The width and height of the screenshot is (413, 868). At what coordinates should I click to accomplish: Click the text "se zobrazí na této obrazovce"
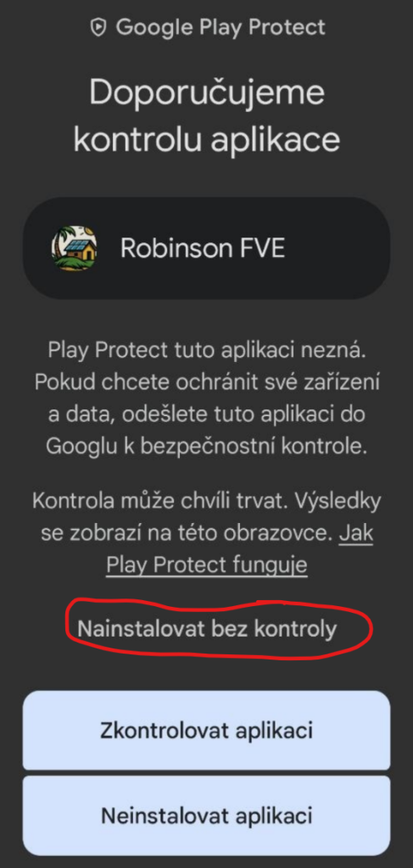coord(187,534)
